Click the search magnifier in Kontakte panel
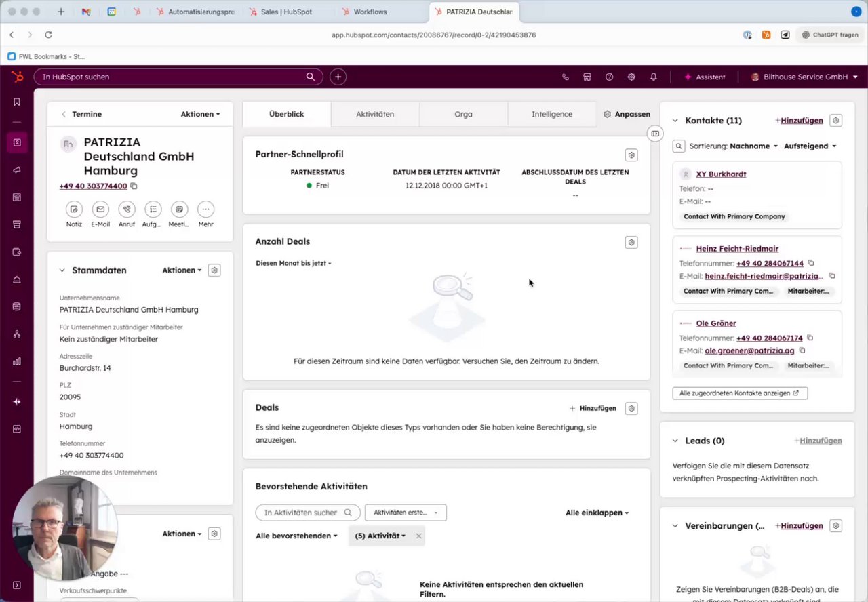Screen dimensions: 868x602 pyautogui.click(x=679, y=146)
